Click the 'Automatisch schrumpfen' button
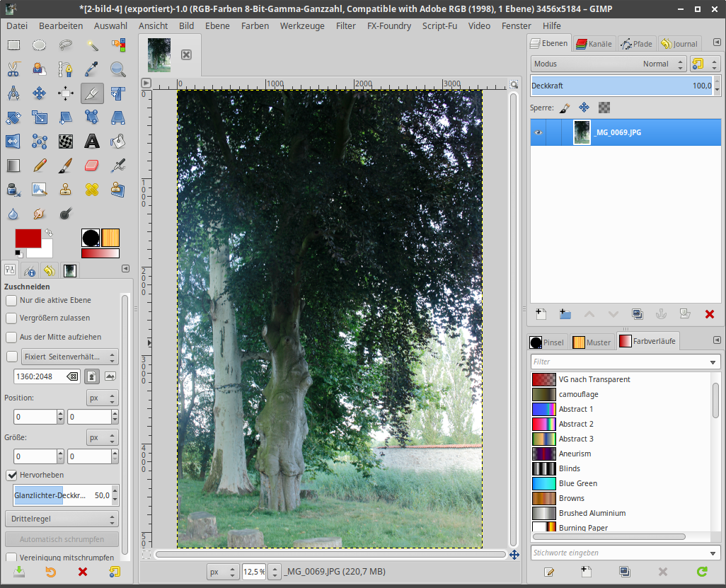Image resolution: width=726 pixels, height=588 pixels. (x=62, y=540)
